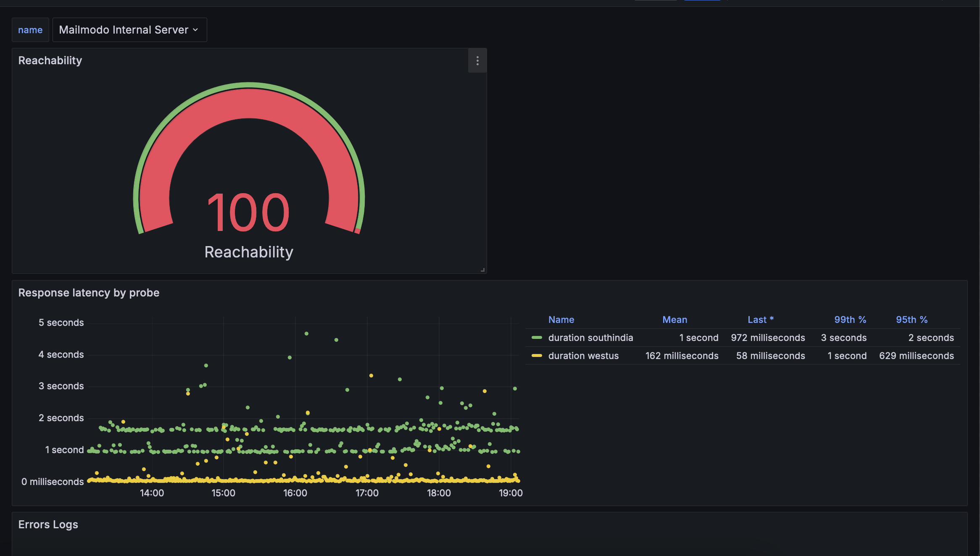Open the Mailmodo Internal Server dropdown

point(129,30)
